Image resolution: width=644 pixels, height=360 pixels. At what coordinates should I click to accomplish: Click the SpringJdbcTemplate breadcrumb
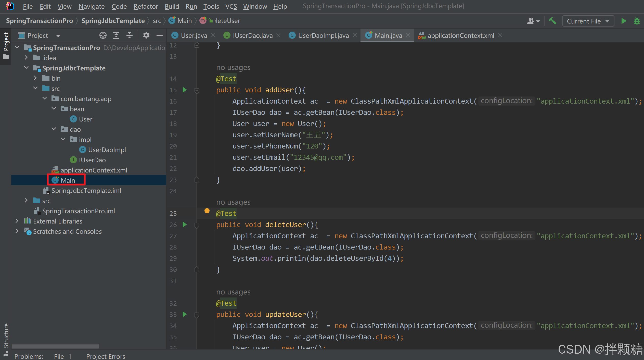pyautogui.click(x=113, y=21)
